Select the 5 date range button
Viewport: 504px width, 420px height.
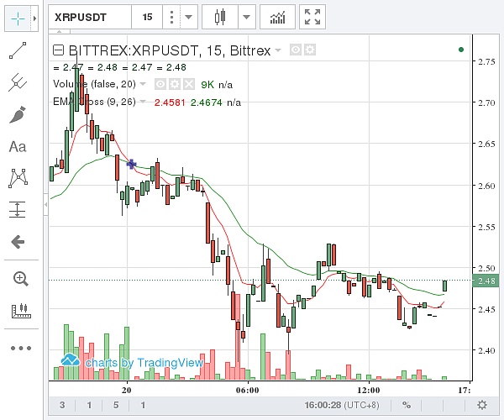tap(116, 405)
